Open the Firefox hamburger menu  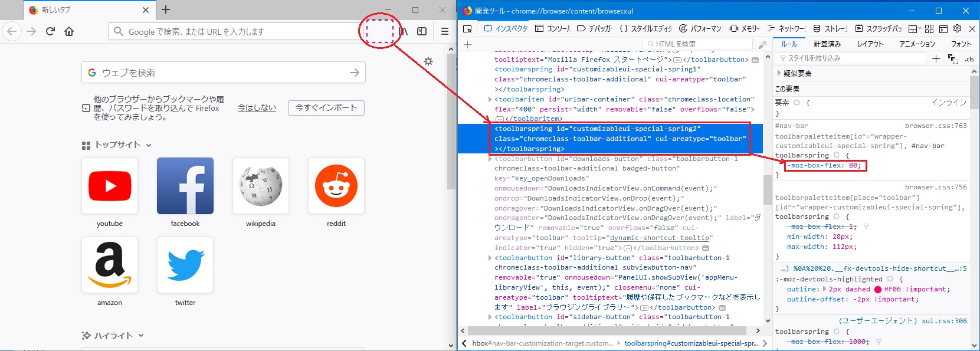tap(445, 31)
